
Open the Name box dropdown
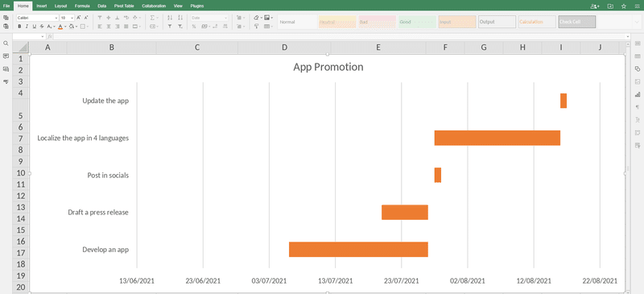click(x=43, y=36)
